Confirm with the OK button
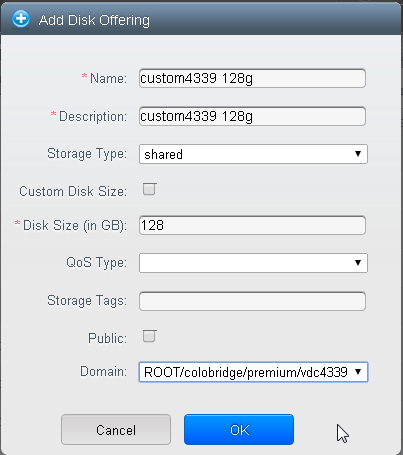This screenshot has width=403, height=455. pos(239,430)
